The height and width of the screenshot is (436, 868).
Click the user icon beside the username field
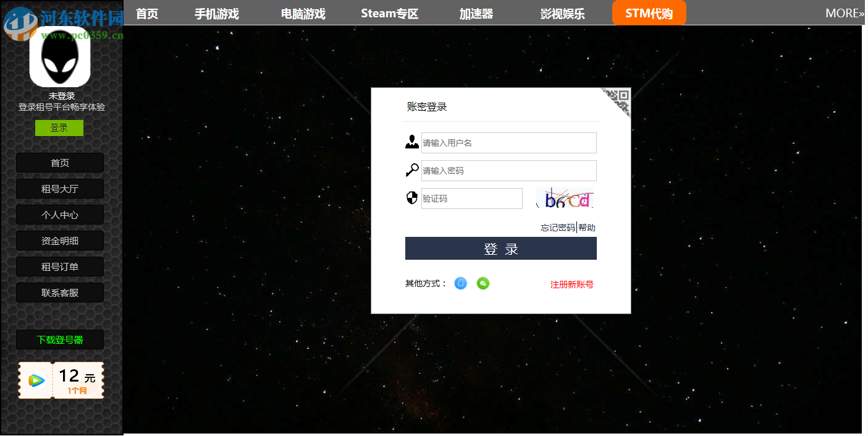[x=411, y=142]
